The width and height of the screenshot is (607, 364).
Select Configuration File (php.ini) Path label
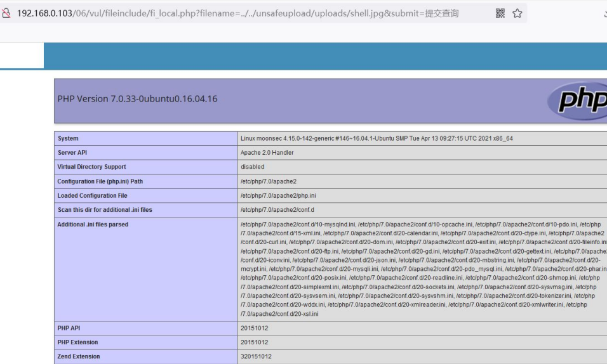(x=100, y=181)
